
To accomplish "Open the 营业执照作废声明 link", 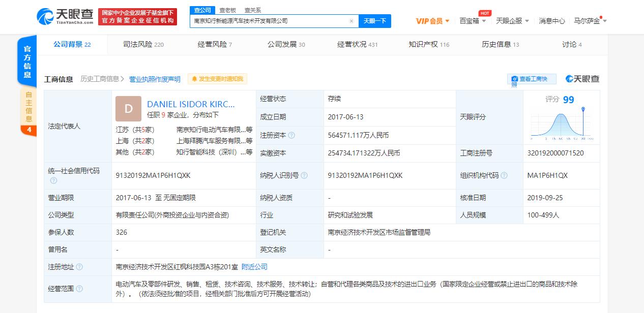I will coord(155,79).
